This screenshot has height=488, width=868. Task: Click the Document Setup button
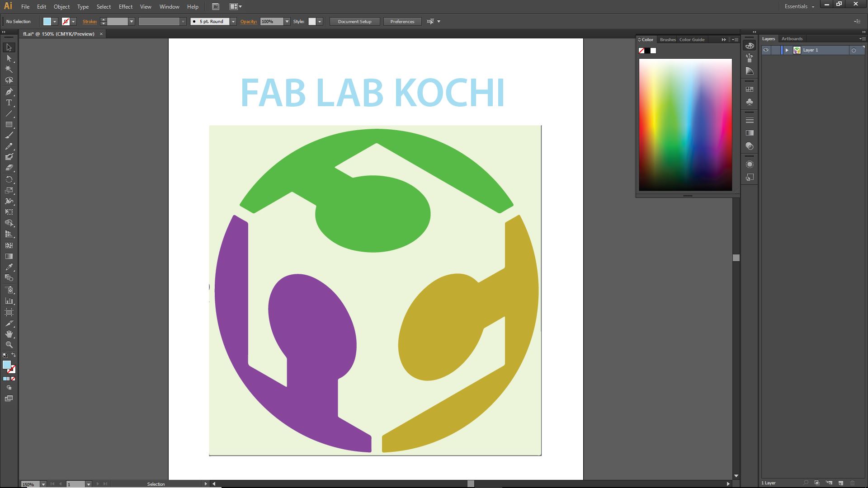pyautogui.click(x=354, y=22)
